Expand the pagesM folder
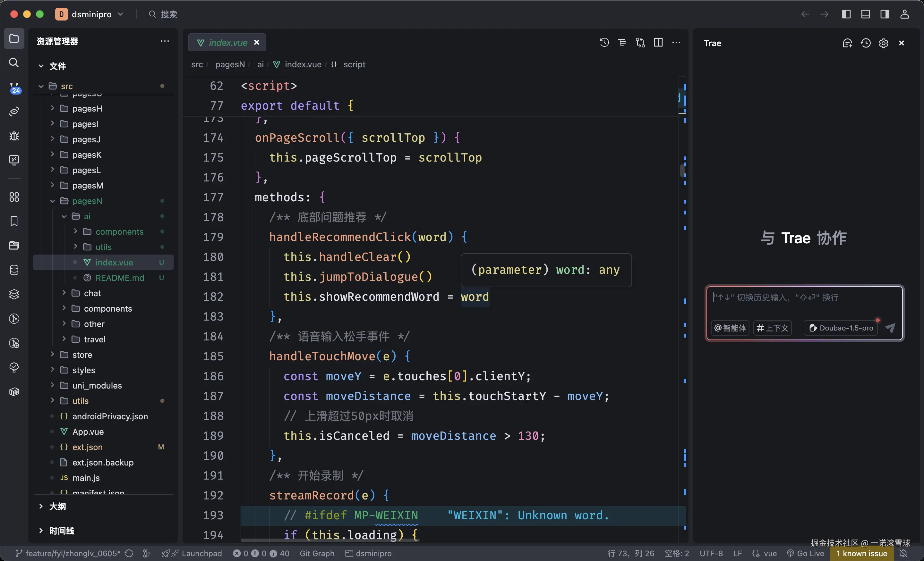This screenshot has width=924, height=561. (x=87, y=186)
